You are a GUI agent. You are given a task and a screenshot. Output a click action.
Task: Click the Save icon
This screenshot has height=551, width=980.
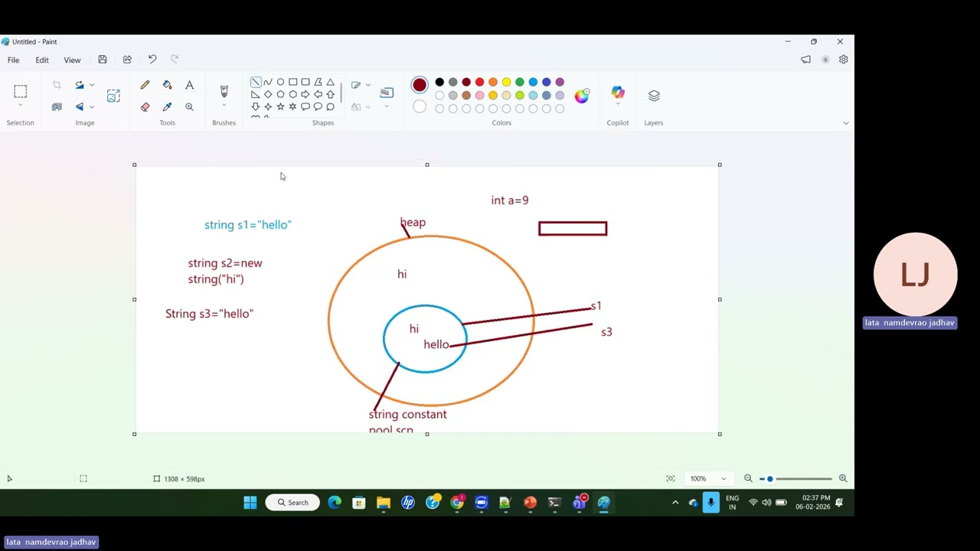pos(102,60)
